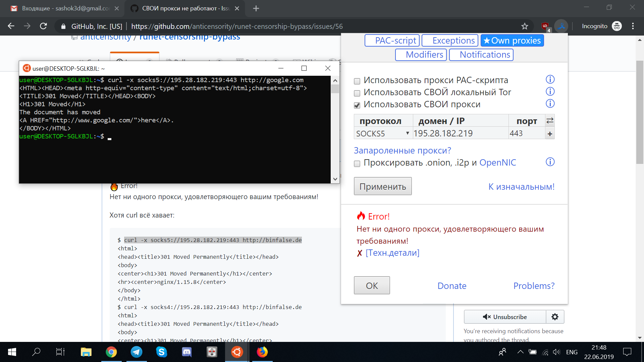Viewport: 644px width, 362px height.
Task: Click info icon beside the local Tor option
Action: (550, 92)
